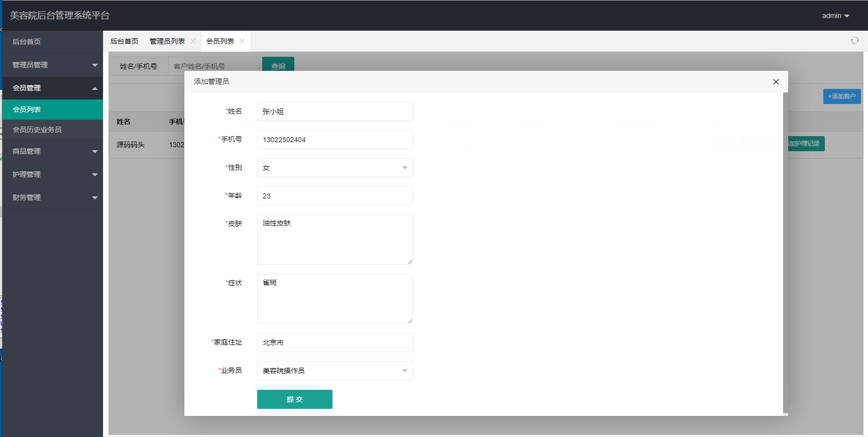The height and width of the screenshot is (437, 868).
Task: Expand the 财务管理 sidebar menu
Action: click(53, 197)
